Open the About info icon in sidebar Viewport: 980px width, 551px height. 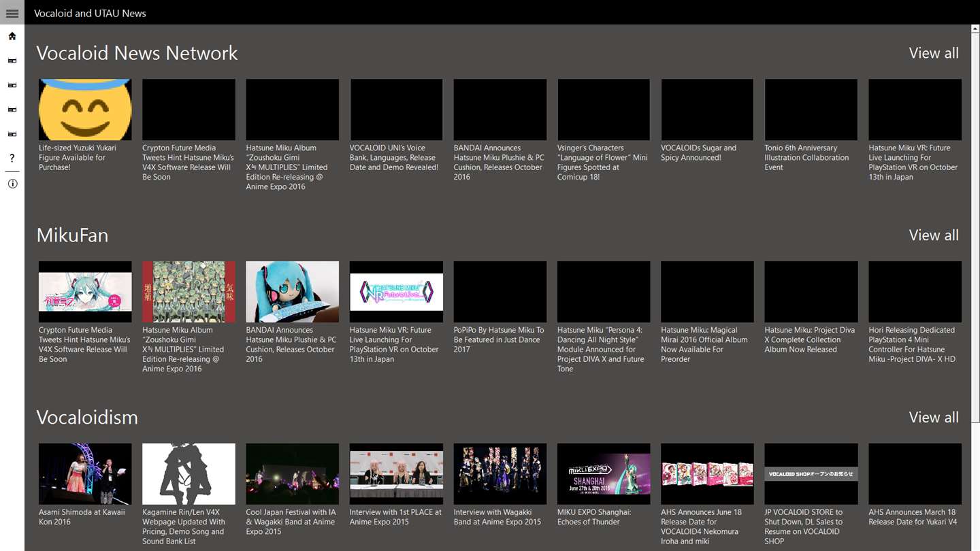coord(12,184)
